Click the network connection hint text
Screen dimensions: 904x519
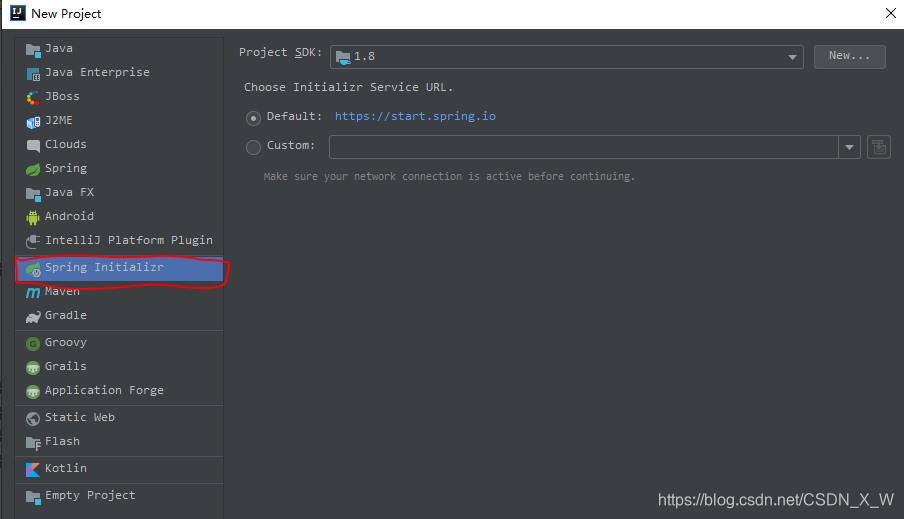pyautogui.click(x=449, y=176)
